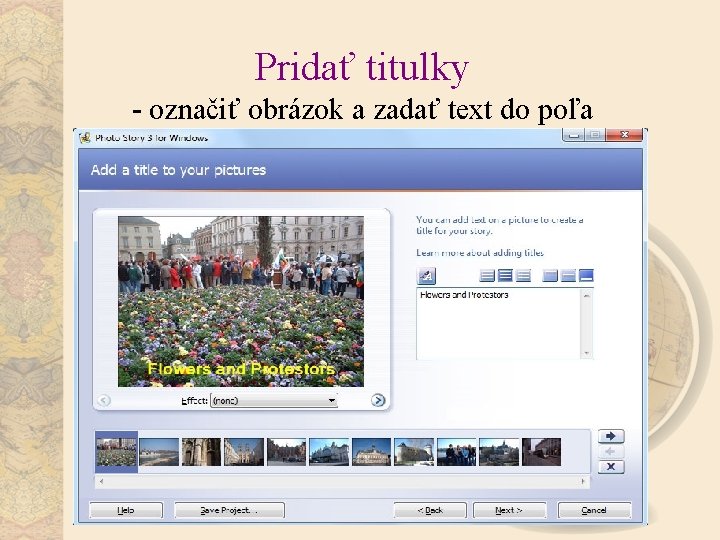The width and height of the screenshot is (720, 540).
Task: Minimize the Photo Story window
Action: (x=573, y=135)
